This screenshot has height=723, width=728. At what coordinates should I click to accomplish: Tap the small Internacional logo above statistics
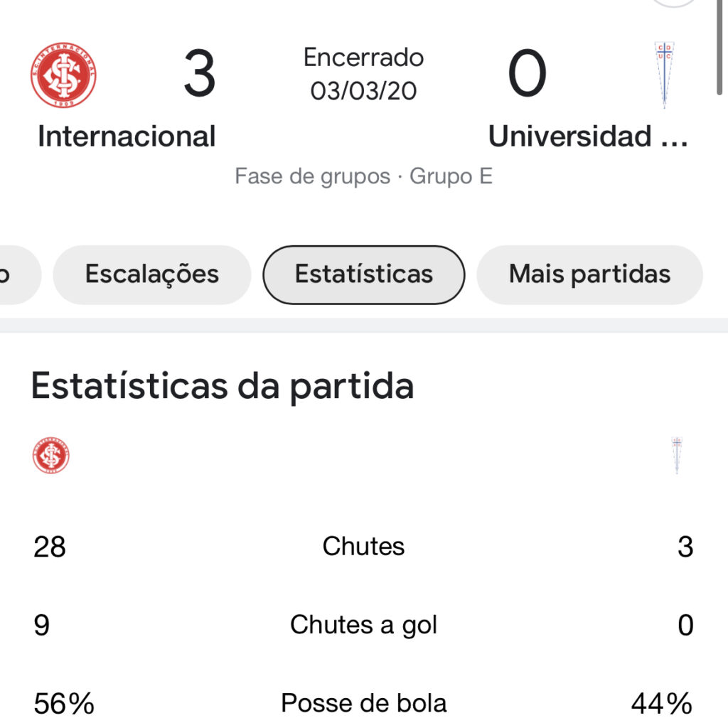pyautogui.click(x=51, y=456)
